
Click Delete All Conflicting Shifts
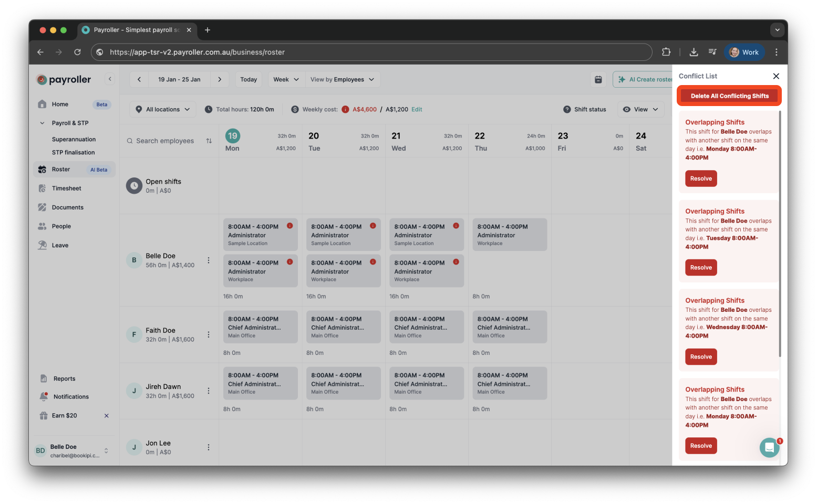point(729,96)
